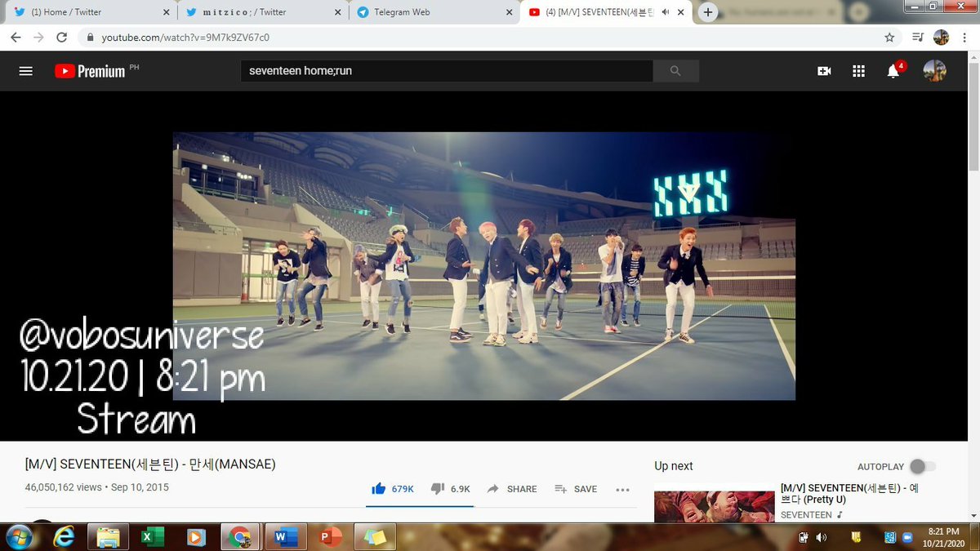Open Chrome media control button
Image resolution: width=980 pixels, height=551 pixels.
tap(917, 38)
